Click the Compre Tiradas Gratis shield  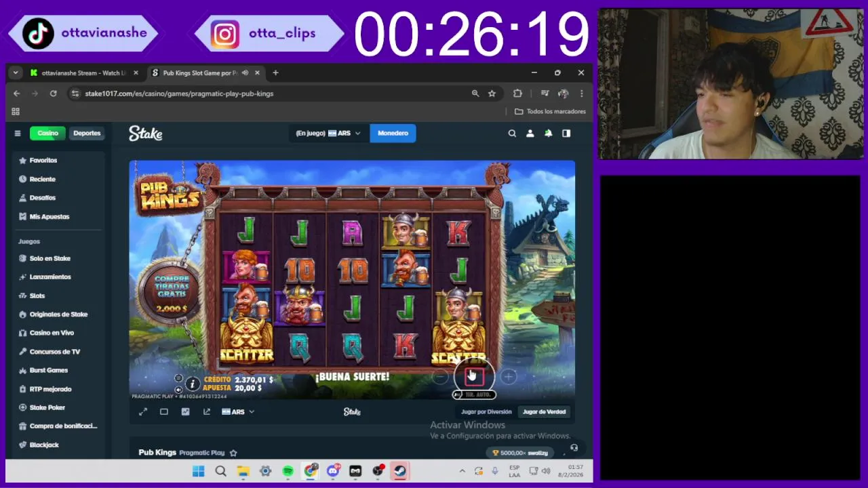[171, 291]
